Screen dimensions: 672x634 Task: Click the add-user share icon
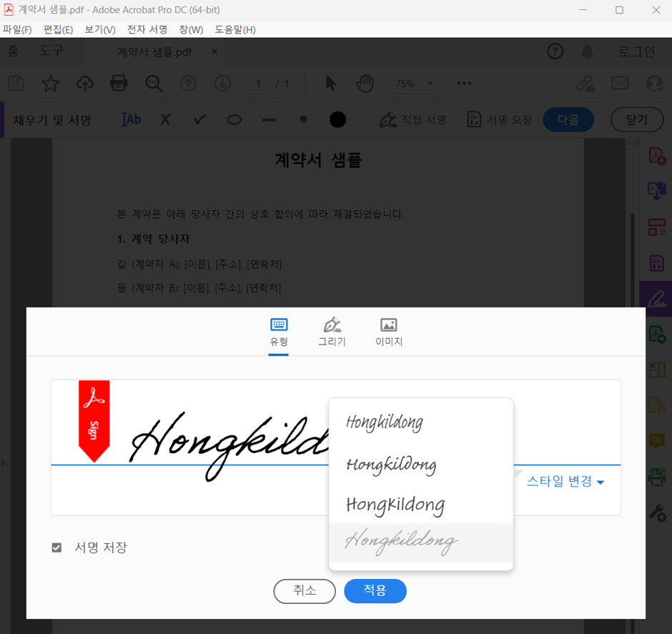point(654,83)
